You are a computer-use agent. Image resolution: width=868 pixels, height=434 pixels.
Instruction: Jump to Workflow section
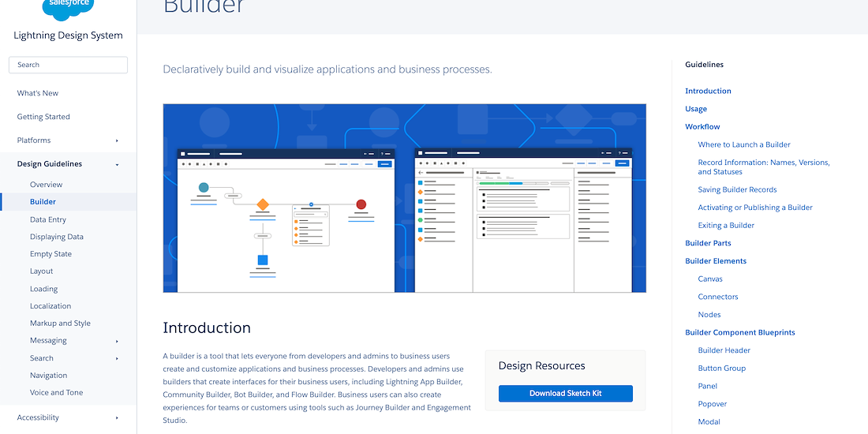(702, 127)
